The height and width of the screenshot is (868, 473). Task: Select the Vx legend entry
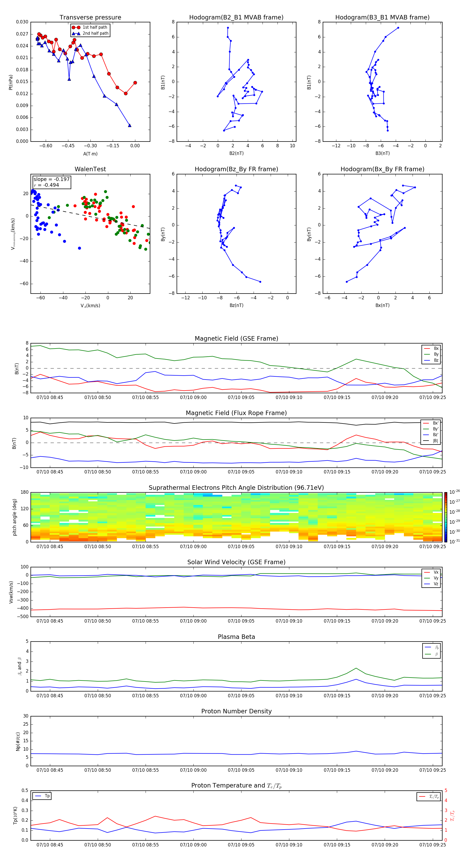[x=431, y=572]
